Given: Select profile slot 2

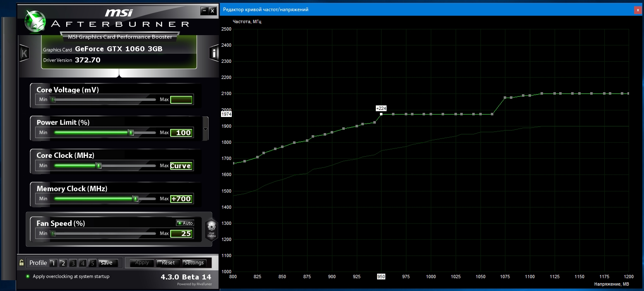Looking at the screenshot, I should point(63,263).
